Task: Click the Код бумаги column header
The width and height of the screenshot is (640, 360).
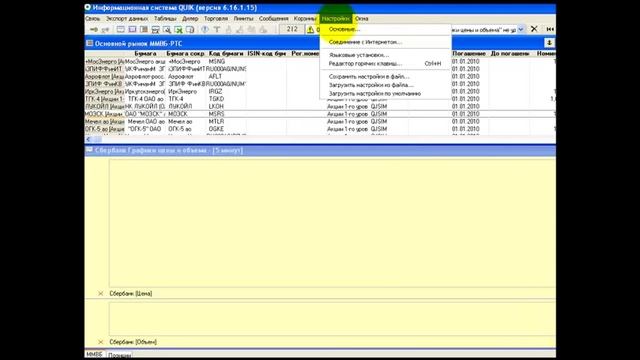Action: click(226, 53)
